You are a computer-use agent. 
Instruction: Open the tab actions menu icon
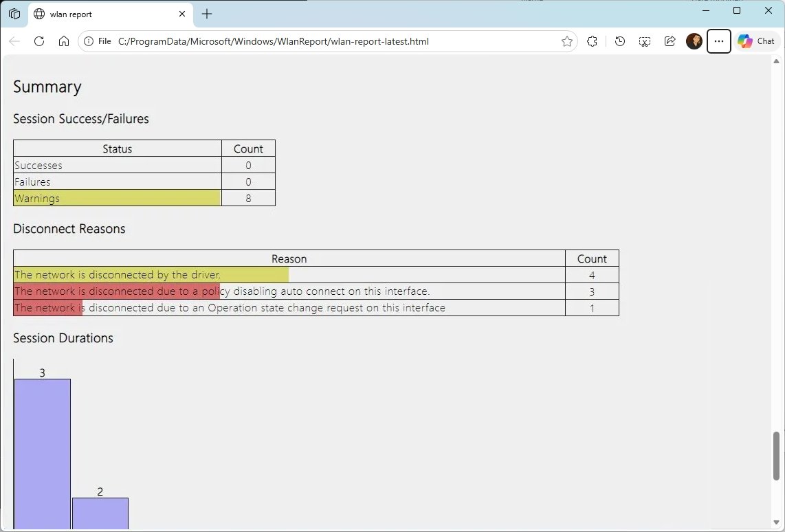click(14, 14)
